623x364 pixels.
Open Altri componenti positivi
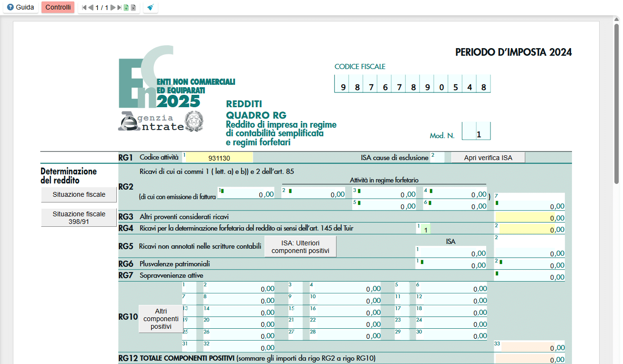(161, 319)
